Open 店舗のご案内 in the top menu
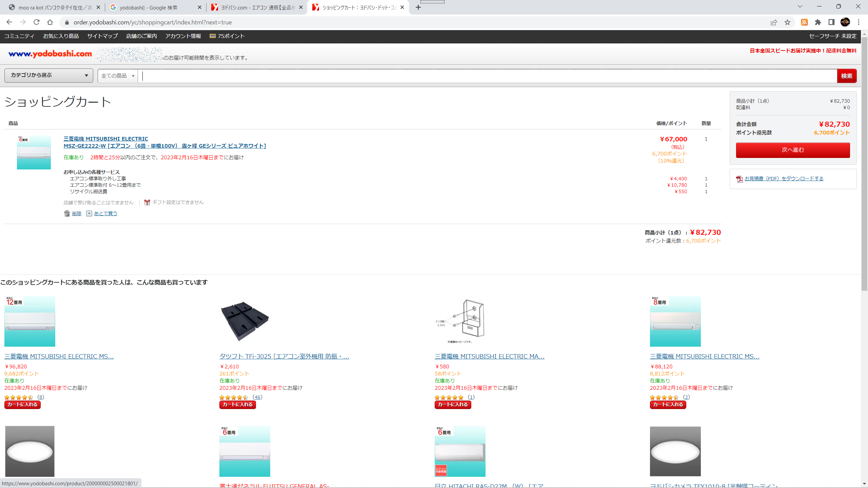 pos(141,36)
